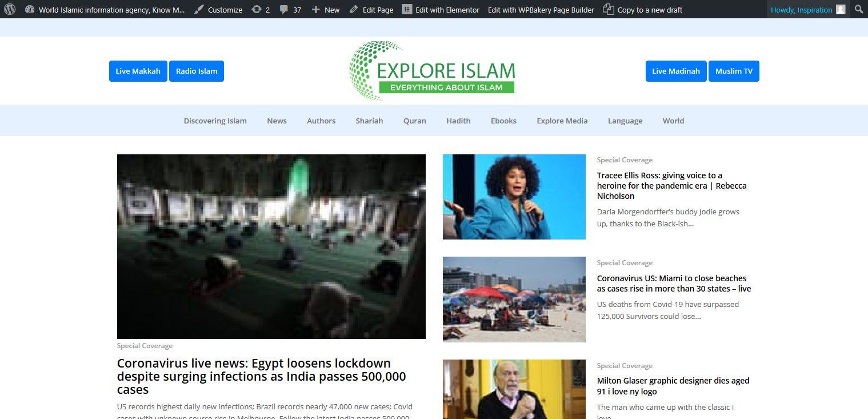
Task: Click excerpt "Daria Morgendorffer's buddy Jodie grows"
Action: [x=668, y=212]
